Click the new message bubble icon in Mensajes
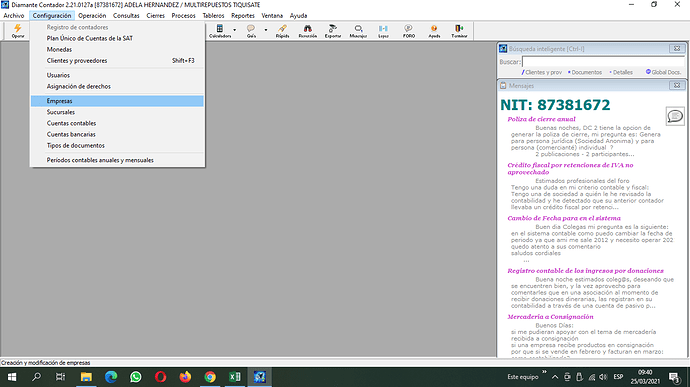The width and height of the screenshot is (690, 387). (x=675, y=116)
